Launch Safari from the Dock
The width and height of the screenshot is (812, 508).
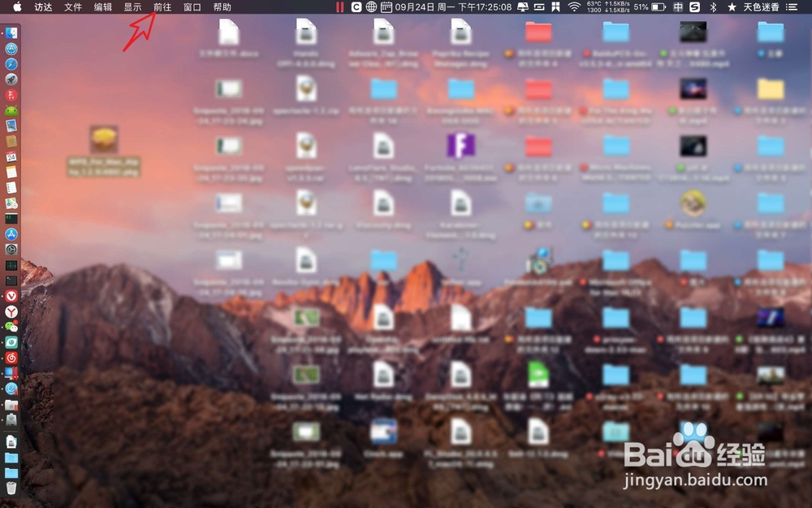pos(11,64)
